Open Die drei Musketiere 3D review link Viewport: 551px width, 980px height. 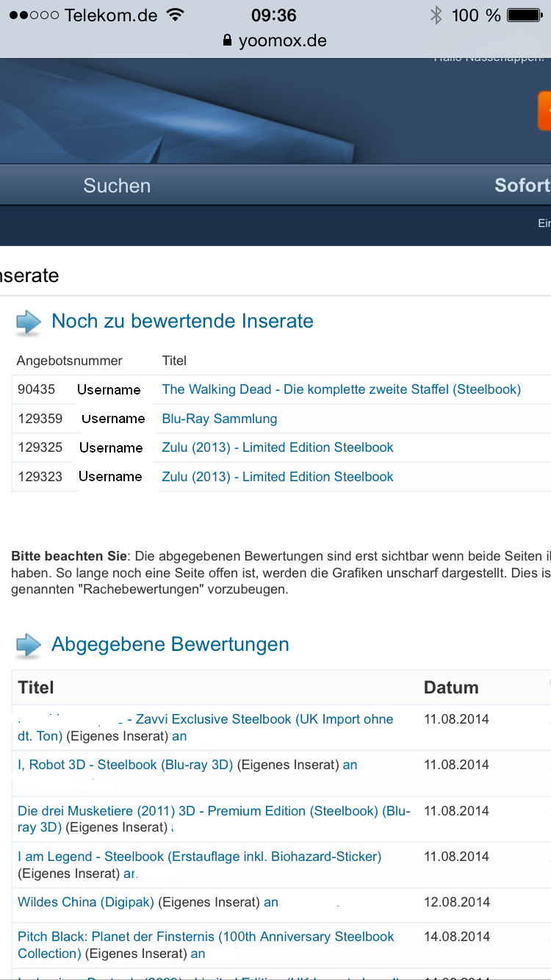point(213,811)
